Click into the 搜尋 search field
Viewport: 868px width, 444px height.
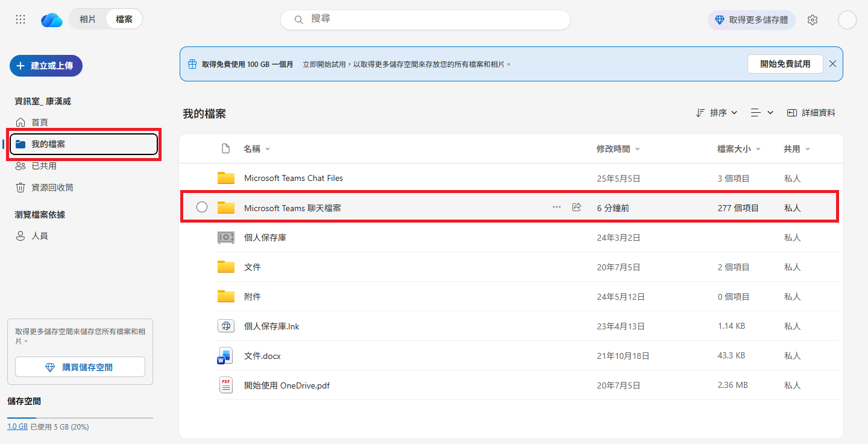[x=426, y=19]
